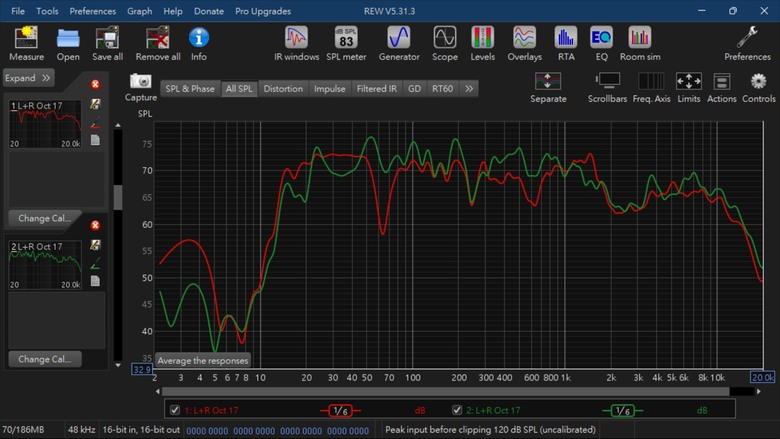Image resolution: width=780 pixels, height=439 pixels.
Task: Switch to Impulse tab
Action: click(x=329, y=88)
